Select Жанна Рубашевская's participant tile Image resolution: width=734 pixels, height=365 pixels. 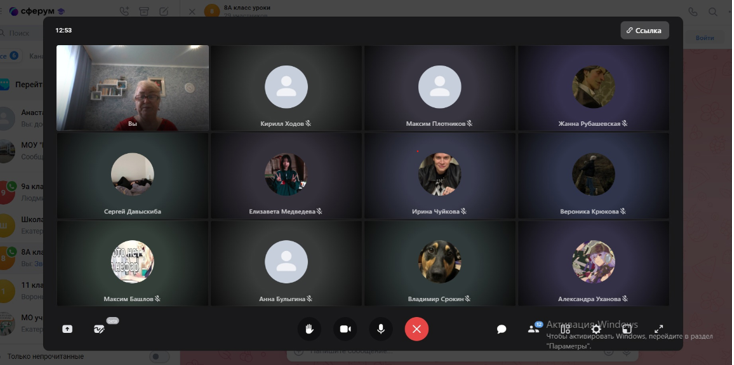click(x=593, y=88)
